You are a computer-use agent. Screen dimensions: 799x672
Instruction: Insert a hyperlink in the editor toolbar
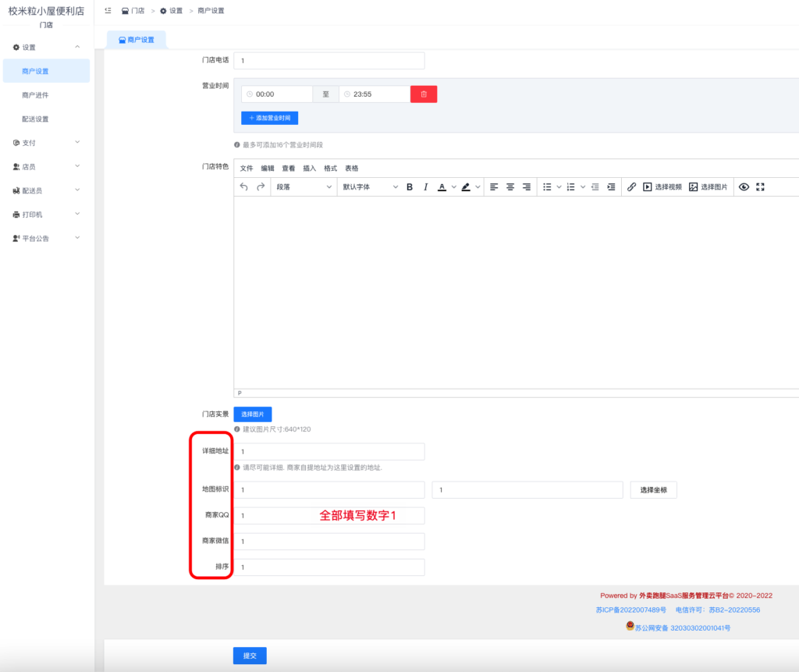click(632, 187)
